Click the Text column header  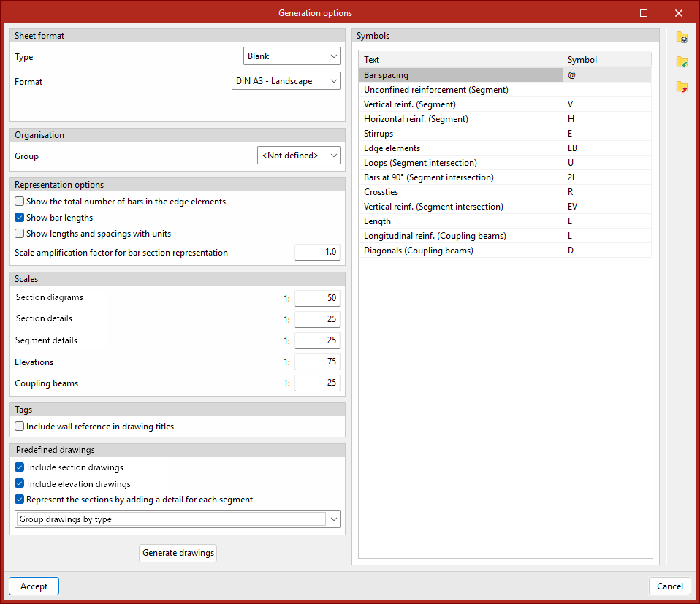coord(461,60)
